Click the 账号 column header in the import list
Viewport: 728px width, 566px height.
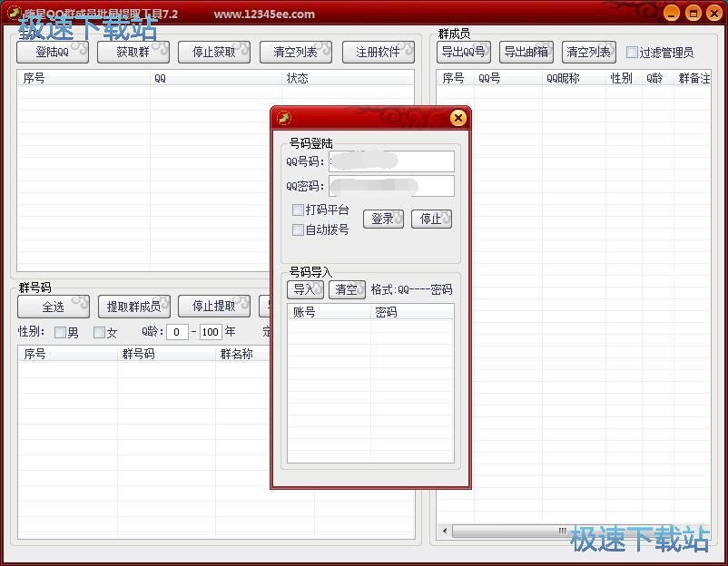click(330, 312)
